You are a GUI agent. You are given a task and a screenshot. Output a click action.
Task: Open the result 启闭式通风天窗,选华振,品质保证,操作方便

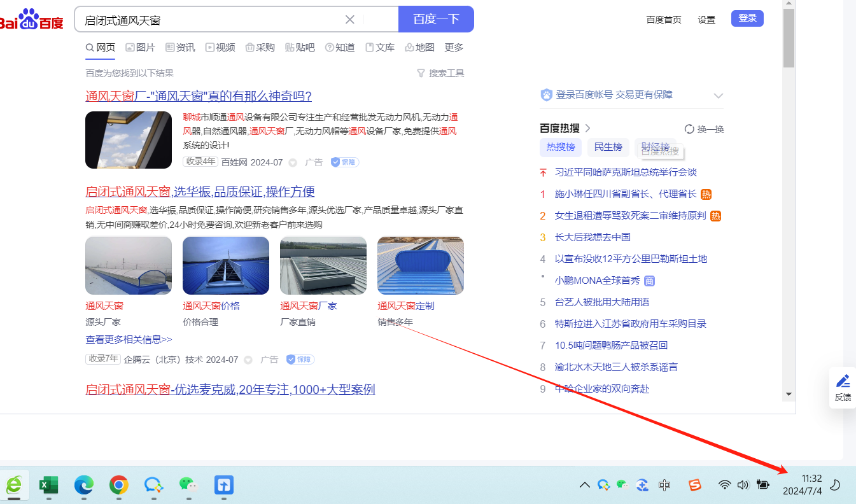[x=200, y=192]
